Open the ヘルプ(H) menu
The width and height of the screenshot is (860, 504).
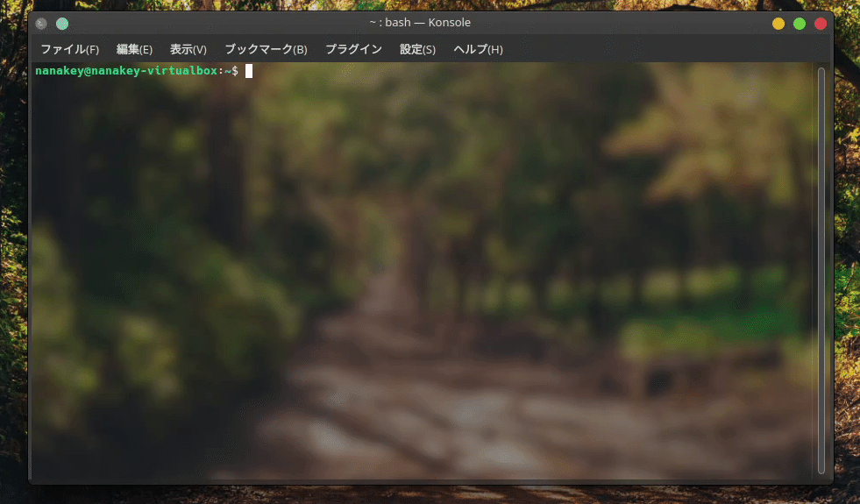pyautogui.click(x=478, y=49)
